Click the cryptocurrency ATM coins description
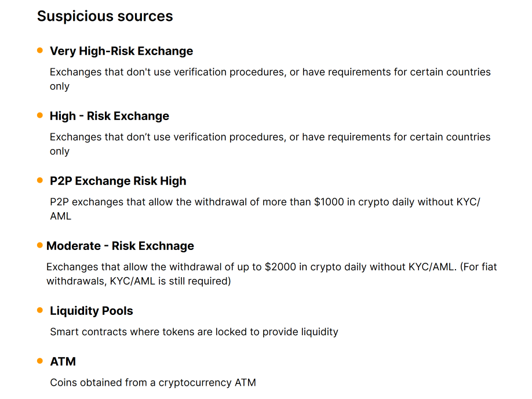The image size is (532, 399). 153,383
